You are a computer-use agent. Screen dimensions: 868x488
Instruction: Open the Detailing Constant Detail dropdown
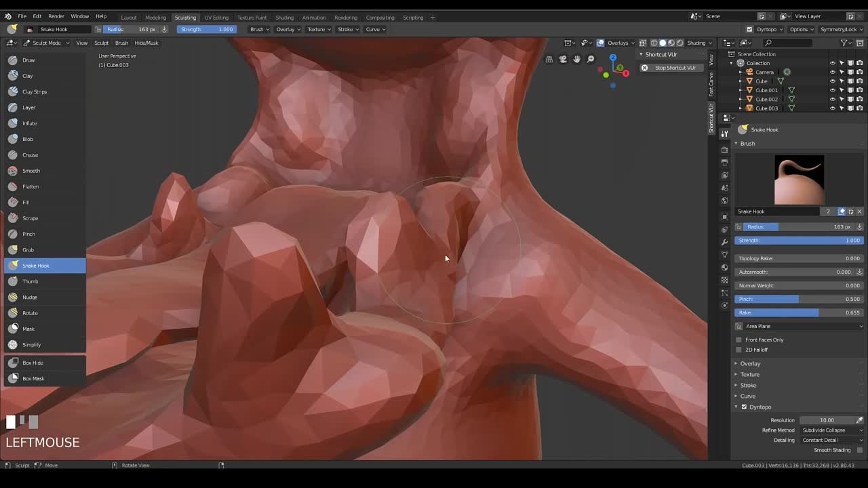832,440
